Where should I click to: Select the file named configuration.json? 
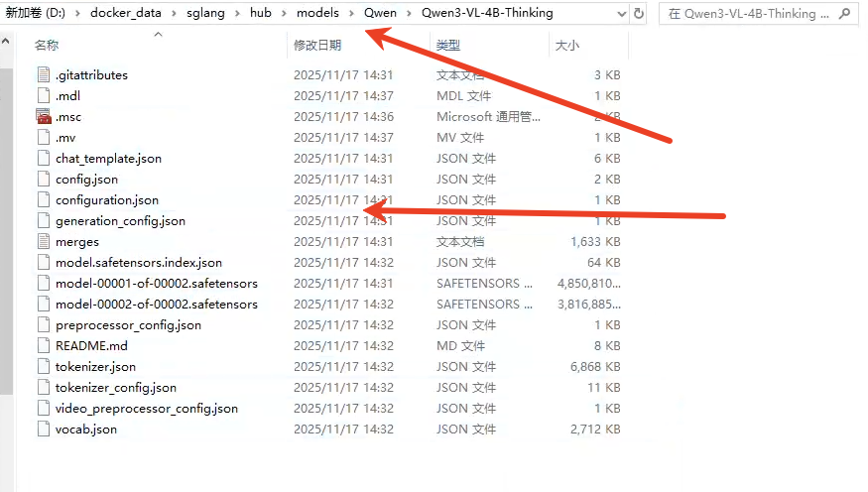[x=107, y=199]
